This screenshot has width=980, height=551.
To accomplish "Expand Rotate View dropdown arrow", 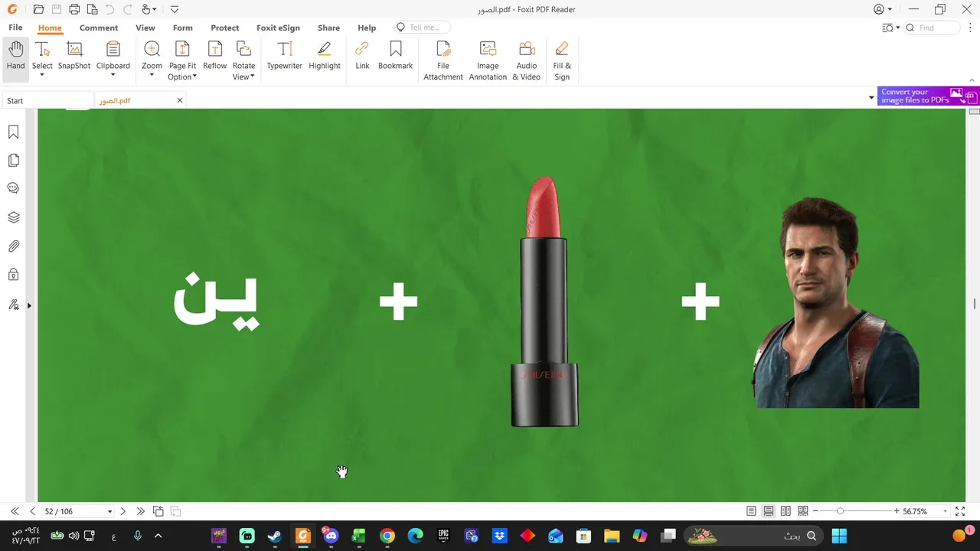I will (x=252, y=77).
